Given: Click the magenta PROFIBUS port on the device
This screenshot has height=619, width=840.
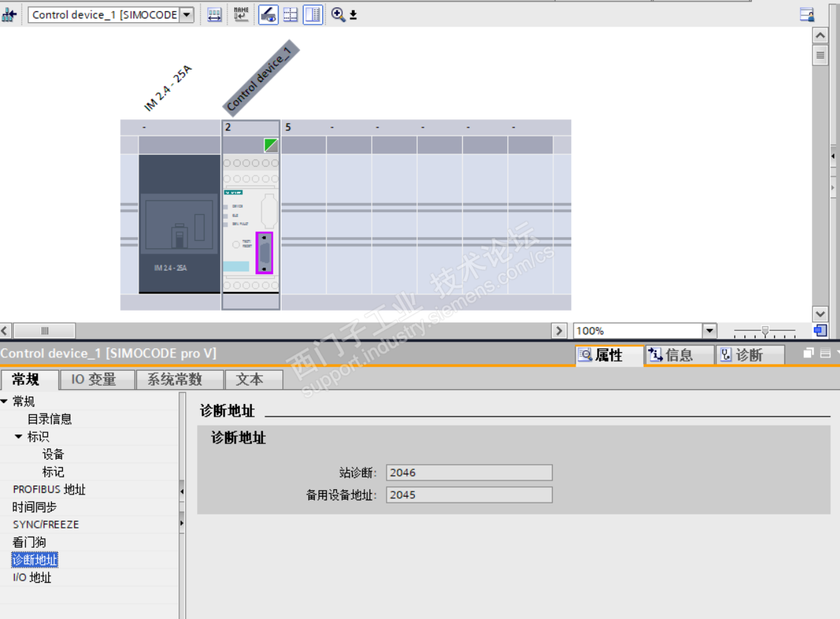Looking at the screenshot, I should (x=264, y=253).
